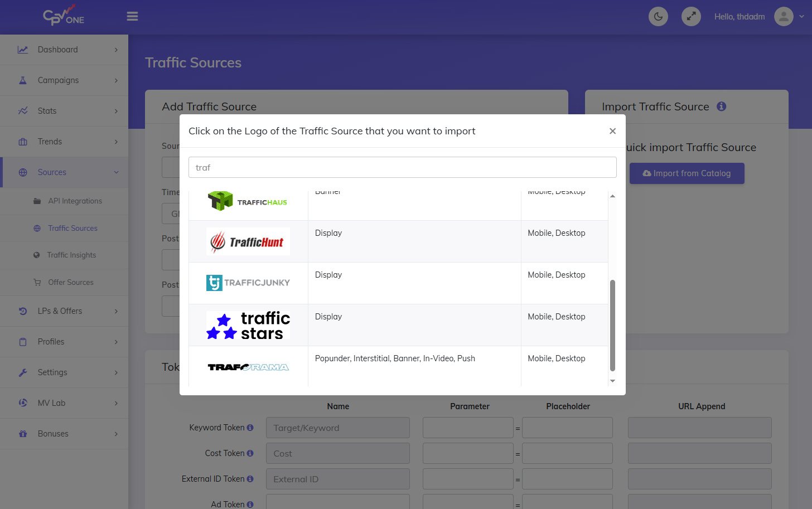The width and height of the screenshot is (812, 509).
Task: Click the Import from Catalog button
Action: tap(687, 173)
